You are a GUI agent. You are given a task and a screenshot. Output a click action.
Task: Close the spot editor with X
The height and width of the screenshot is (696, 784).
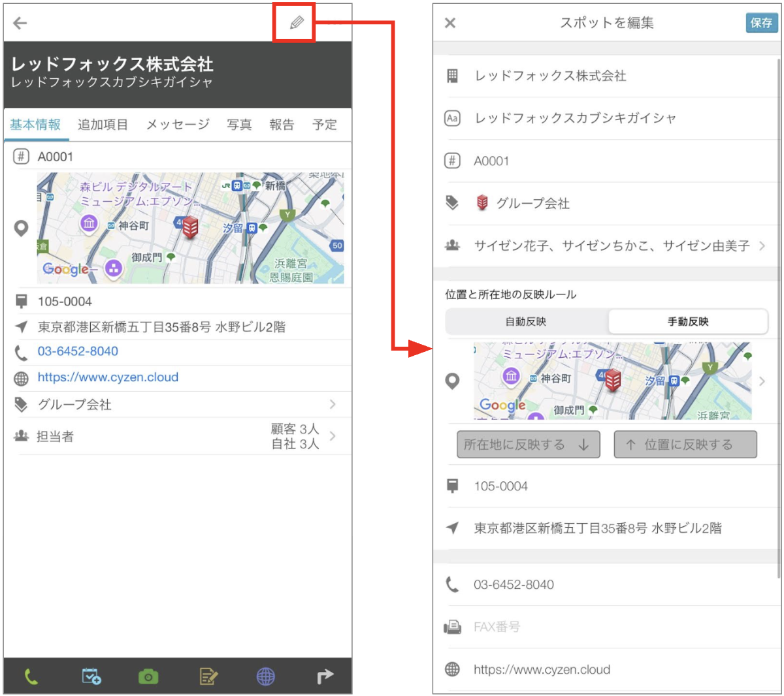click(450, 24)
